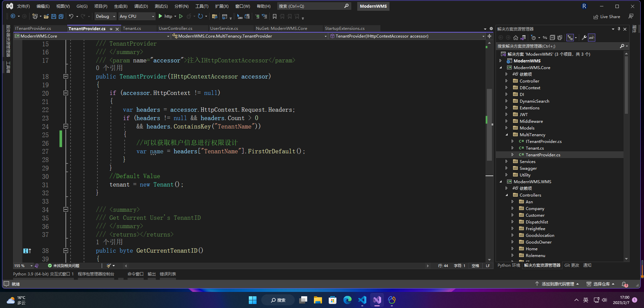
Task: Click the 错误列表 panel tab at bottom
Action: pyautogui.click(x=168, y=274)
